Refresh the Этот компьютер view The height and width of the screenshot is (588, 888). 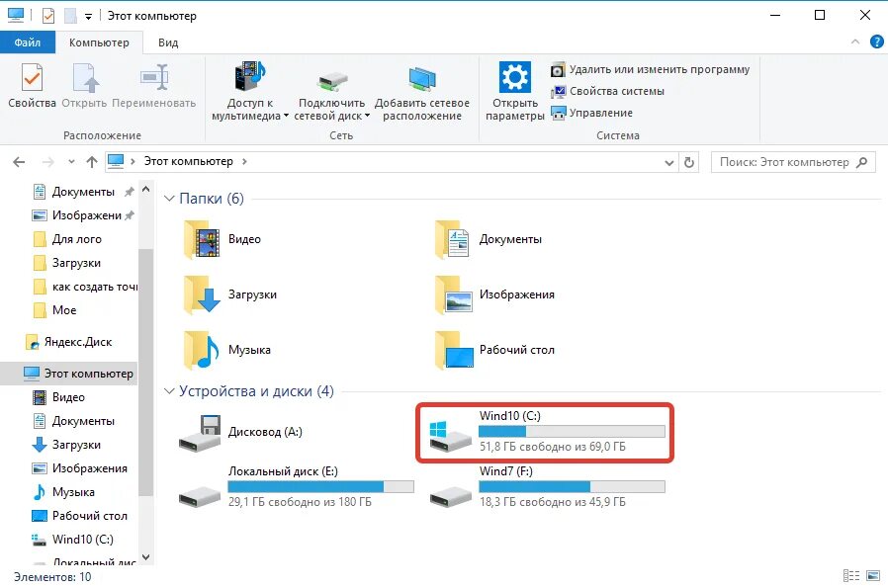click(x=689, y=162)
